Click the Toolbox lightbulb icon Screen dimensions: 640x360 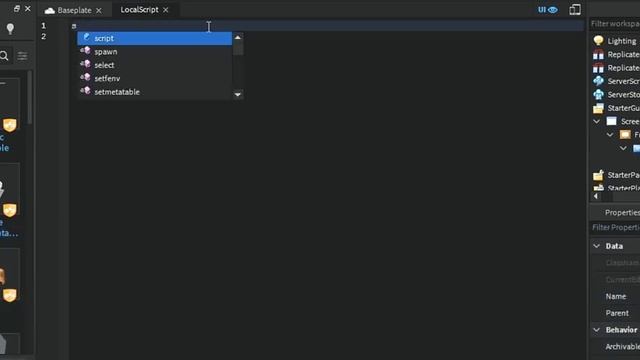click(10, 28)
